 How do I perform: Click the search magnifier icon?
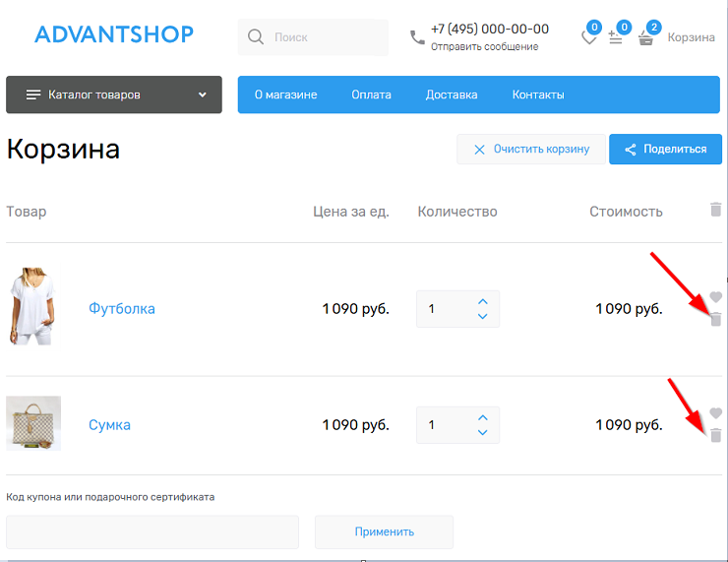[x=256, y=37]
